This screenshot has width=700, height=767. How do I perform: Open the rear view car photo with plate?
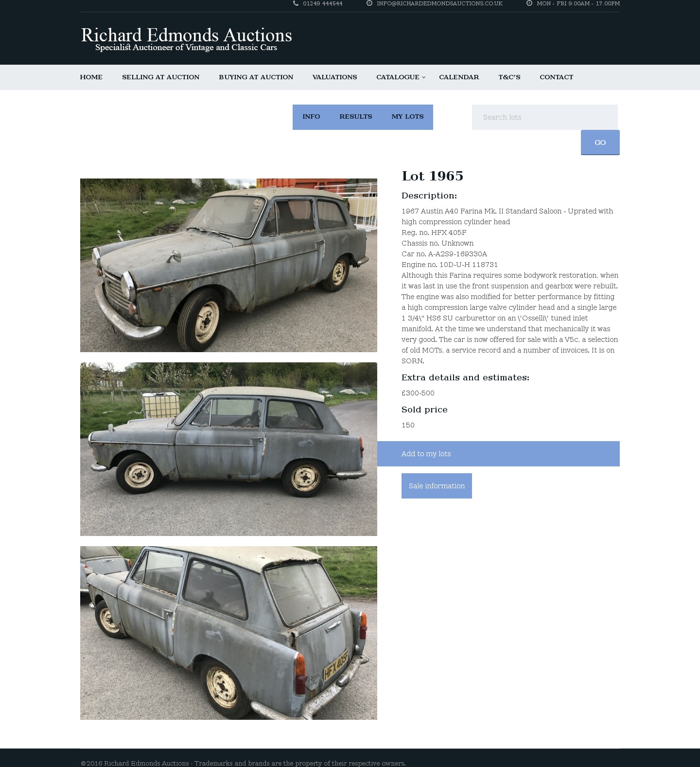click(228, 633)
